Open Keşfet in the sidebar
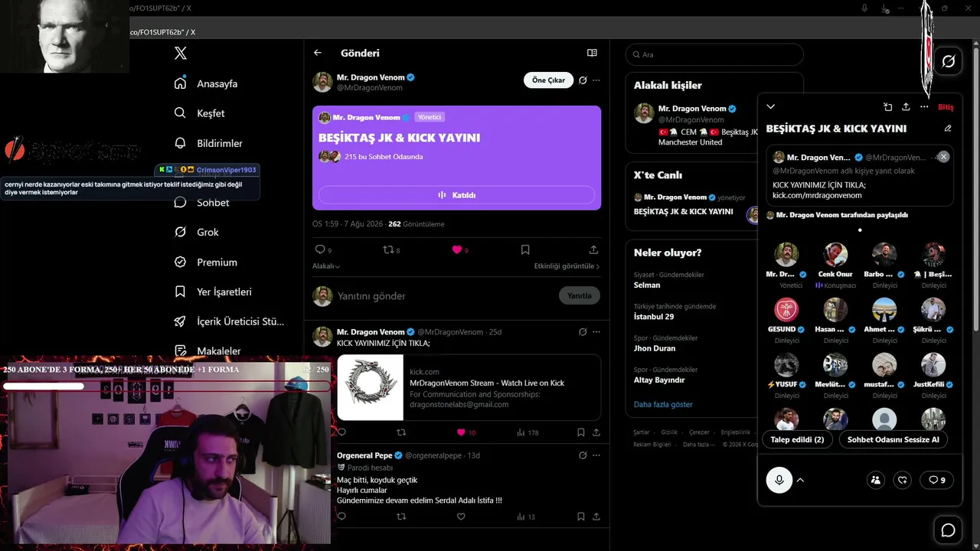980x551 pixels. click(201, 113)
